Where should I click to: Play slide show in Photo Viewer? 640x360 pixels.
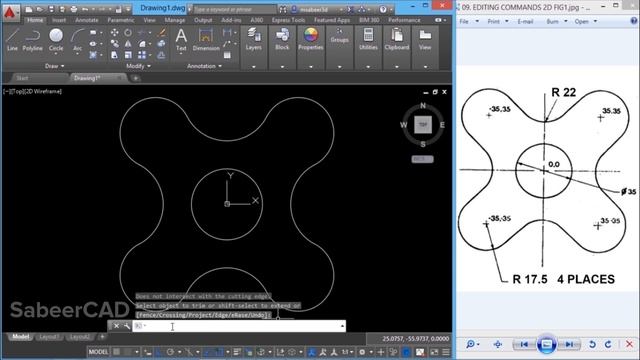[546, 344]
